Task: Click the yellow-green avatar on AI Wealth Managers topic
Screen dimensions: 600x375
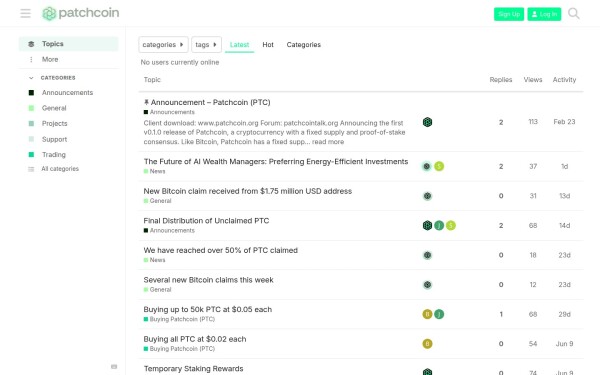Action: pyautogui.click(x=439, y=166)
